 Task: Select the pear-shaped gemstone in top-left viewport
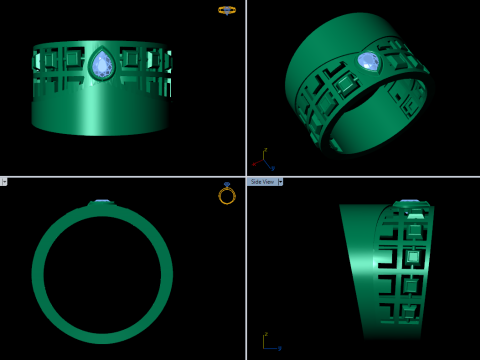click(x=102, y=64)
